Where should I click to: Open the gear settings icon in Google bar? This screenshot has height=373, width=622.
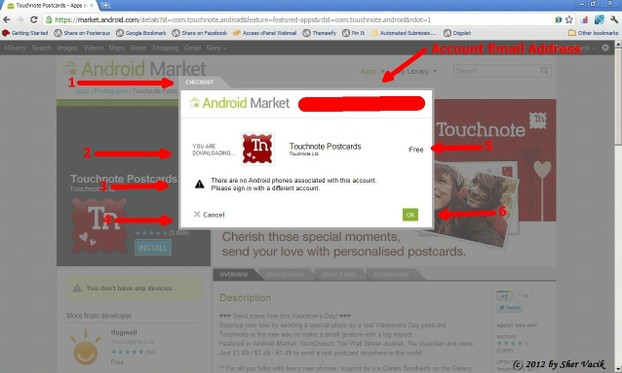click(605, 48)
